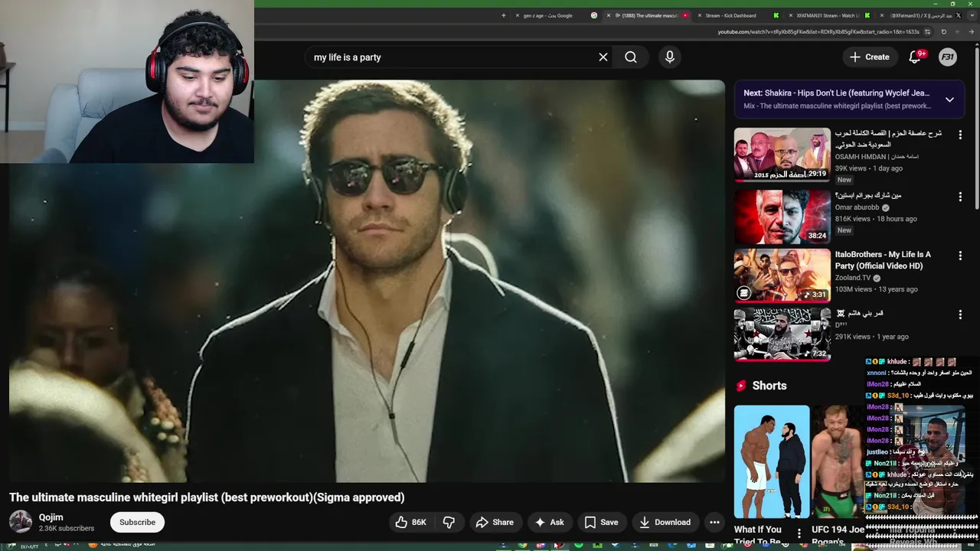Image resolution: width=980 pixels, height=551 pixels.
Task: Click the 816K views 18 hours ago text
Action: (876, 219)
